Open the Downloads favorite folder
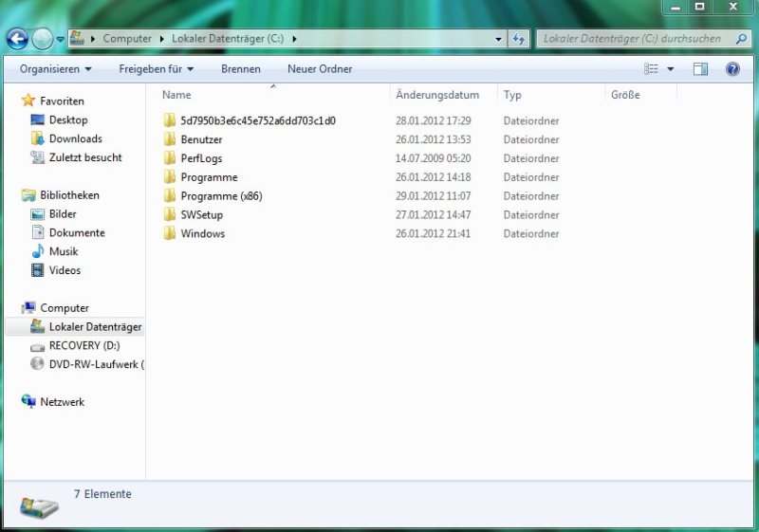Screen dimensions: 759x532 pyautogui.click(x=75, y=138)
